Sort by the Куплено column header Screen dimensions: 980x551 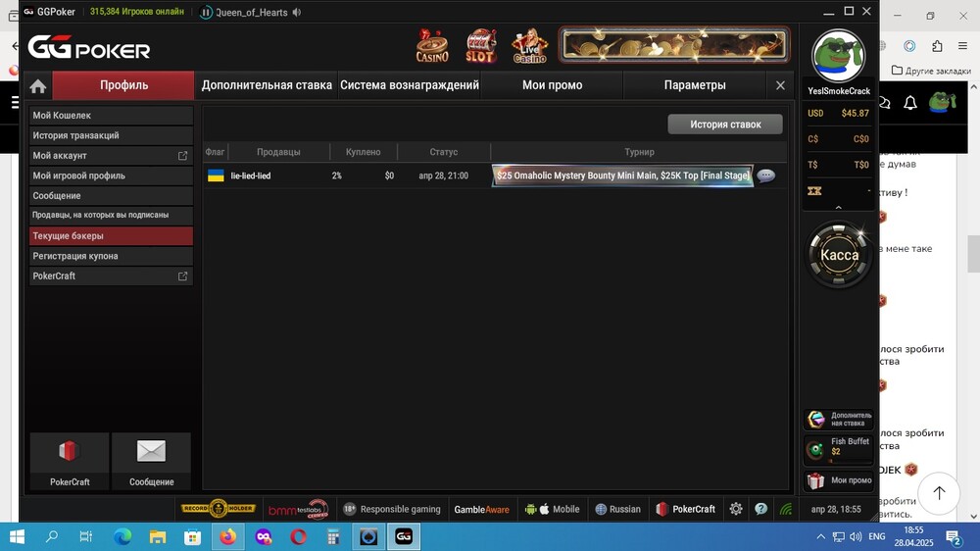click(x=364, y=152)
